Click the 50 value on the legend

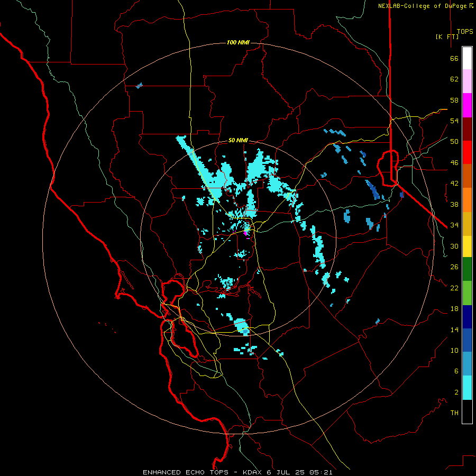(454, 142)
